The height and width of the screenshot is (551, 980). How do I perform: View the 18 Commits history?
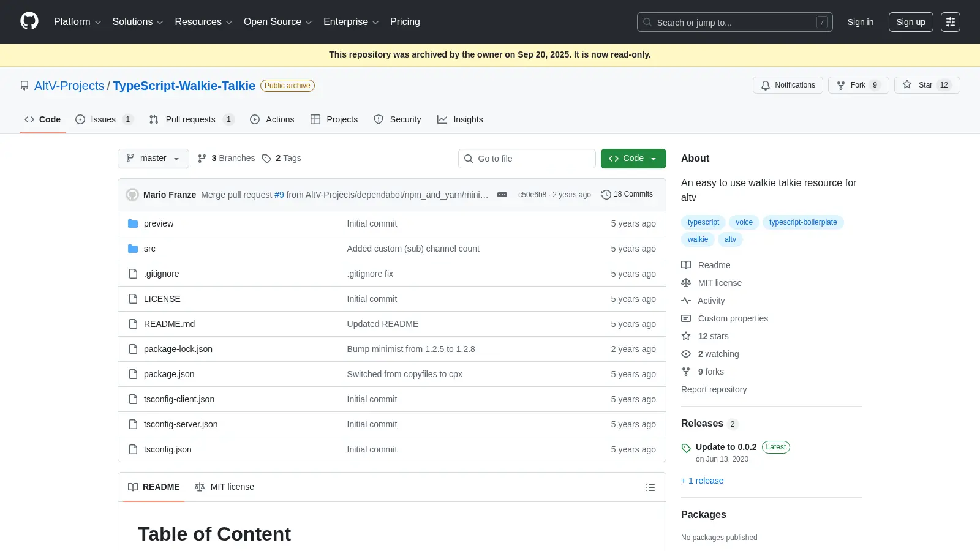coord(627,194)
